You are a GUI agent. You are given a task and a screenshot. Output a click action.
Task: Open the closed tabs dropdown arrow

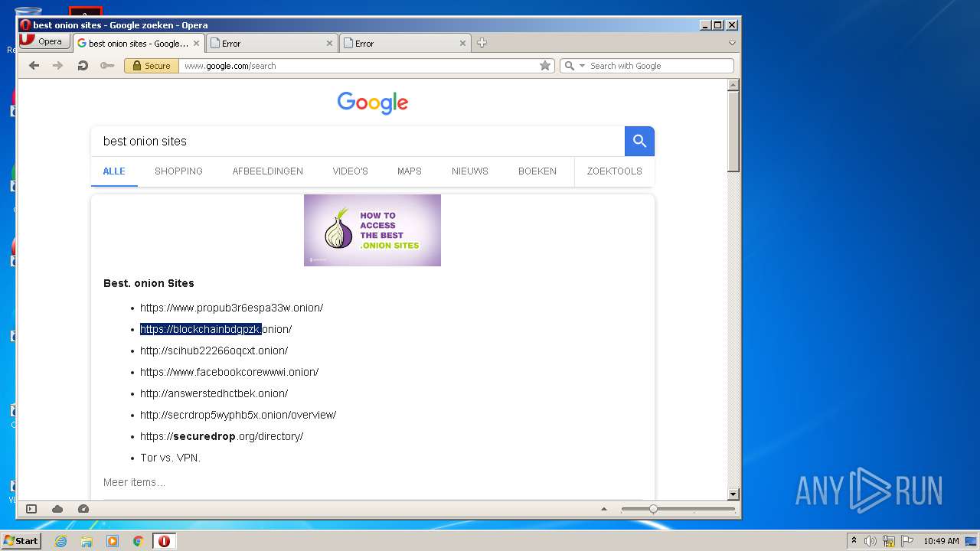click(732, 43)
